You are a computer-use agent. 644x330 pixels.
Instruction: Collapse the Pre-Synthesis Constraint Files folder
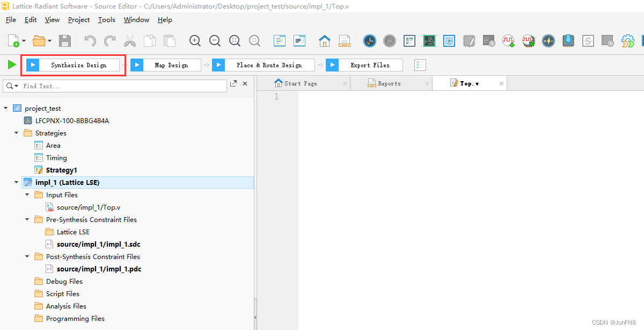point(27,219)
